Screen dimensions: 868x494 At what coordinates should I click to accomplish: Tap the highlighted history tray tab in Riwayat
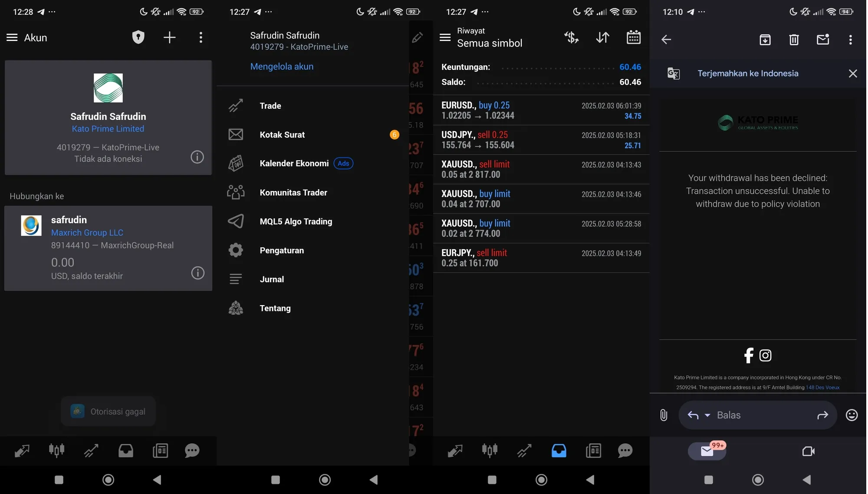click(x=559, y=451)
